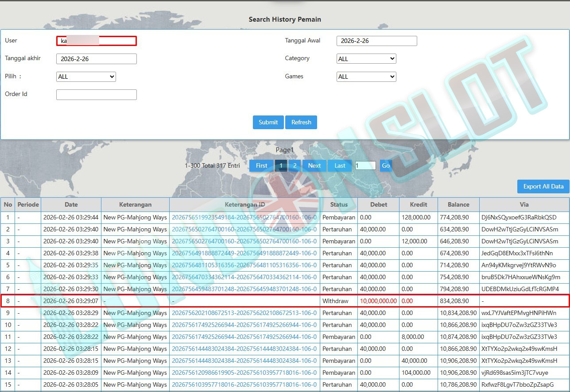The height and width of the screenshot is (392, 570).
Task: Click the Tanggal akhir date field
Action: tap(96, 59)
